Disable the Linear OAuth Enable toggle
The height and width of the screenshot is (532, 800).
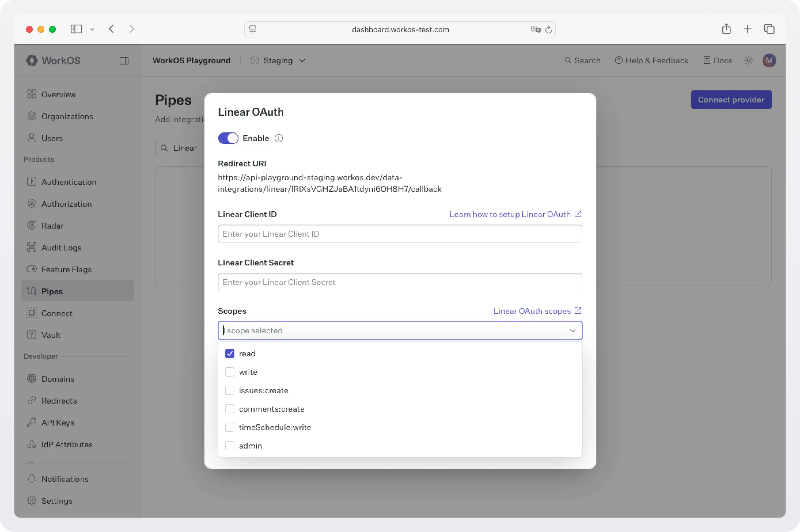click(x=228, y=138)
